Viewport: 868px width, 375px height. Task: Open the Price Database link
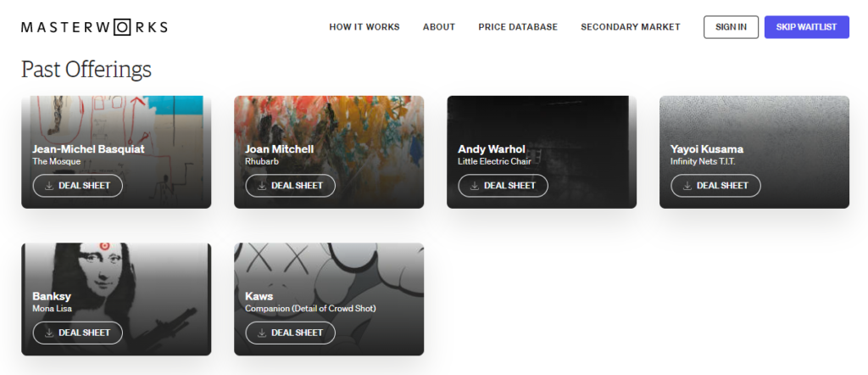pos(518,27)
